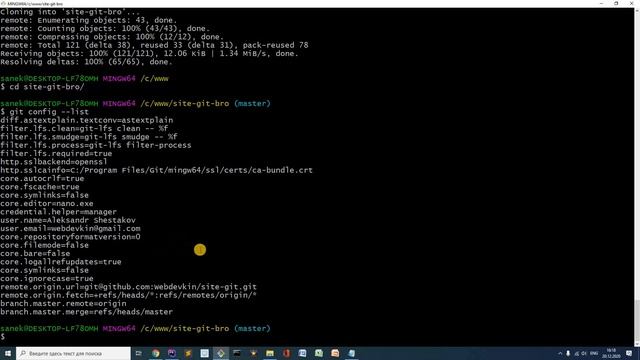Viewport: 640px width, 360px height.
Task: Click the 'branch.master.merge=refs/heads/master' line
Action: 87,312
